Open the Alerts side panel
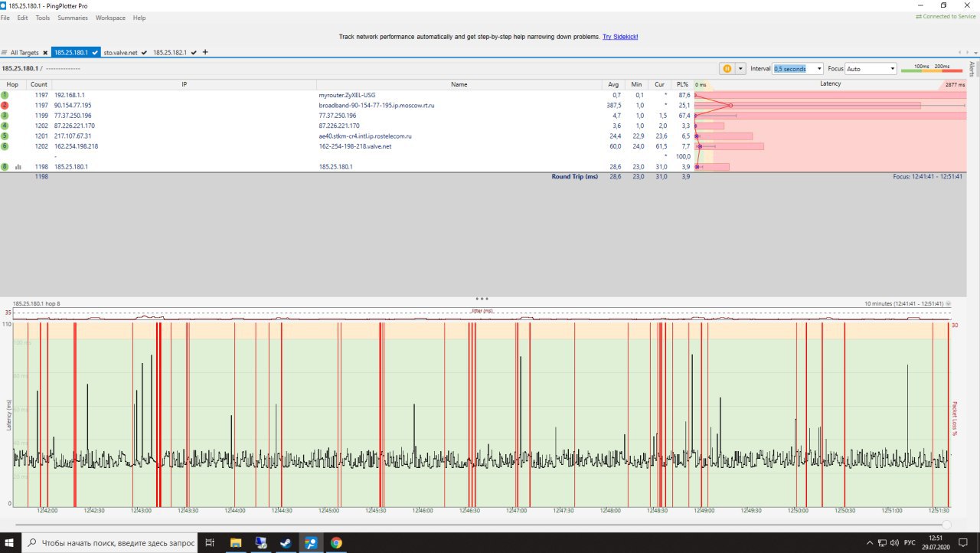 tap(972, 69)
